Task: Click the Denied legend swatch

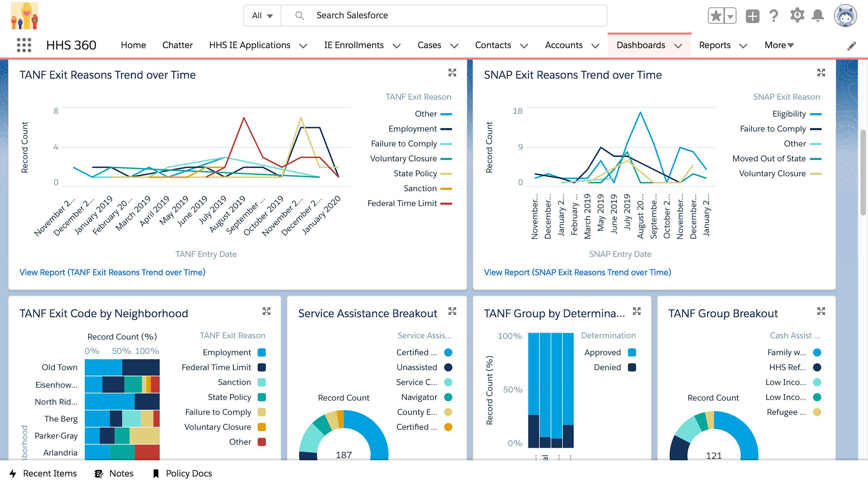Action: click(632, 367)
